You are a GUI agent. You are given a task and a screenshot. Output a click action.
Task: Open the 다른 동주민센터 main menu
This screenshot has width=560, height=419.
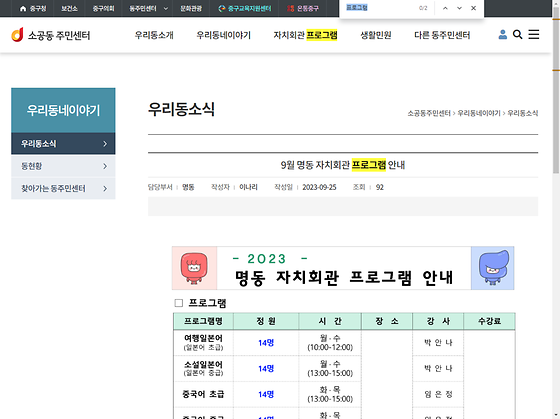(442, 35)
